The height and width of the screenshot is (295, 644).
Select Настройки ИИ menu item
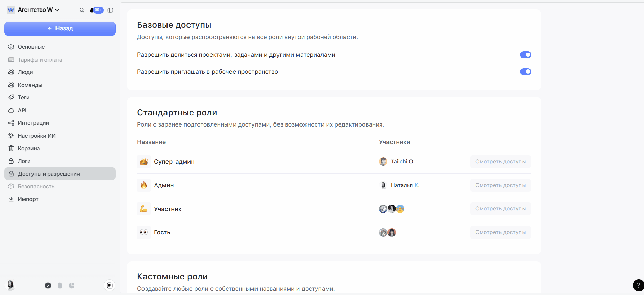pyautogui.click(x=37, y=136)
